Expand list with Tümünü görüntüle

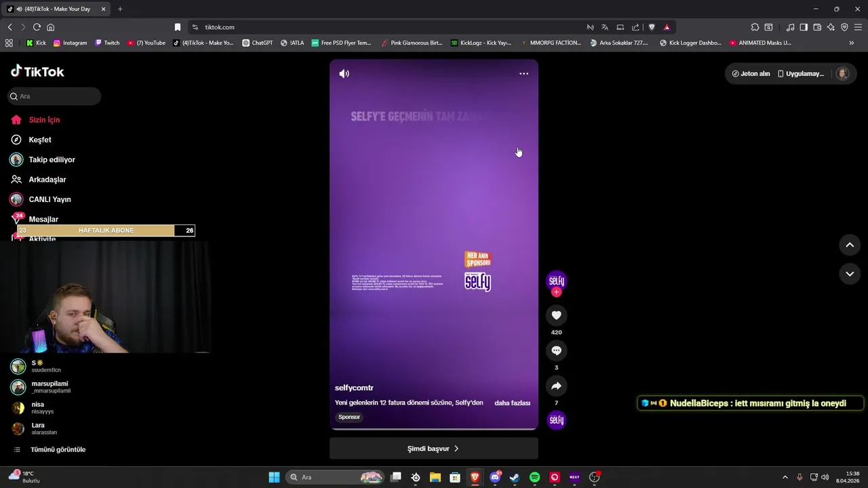(x=50, y=449)
